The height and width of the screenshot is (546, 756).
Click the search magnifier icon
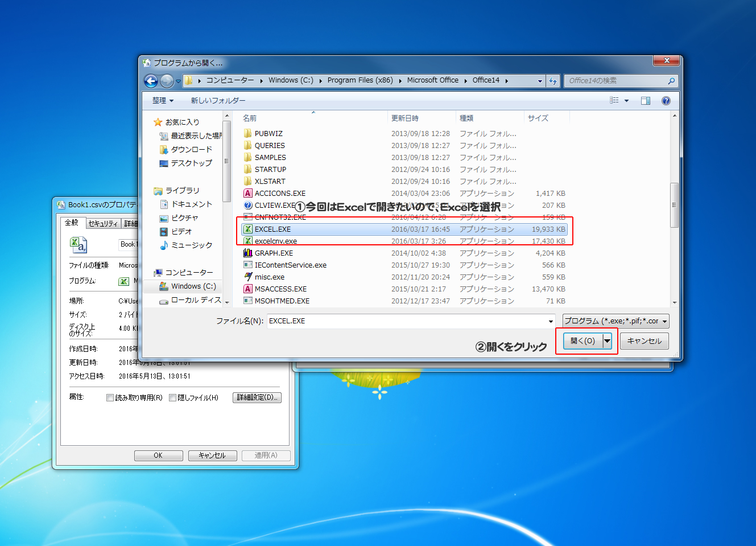click(x=671, y=81)
